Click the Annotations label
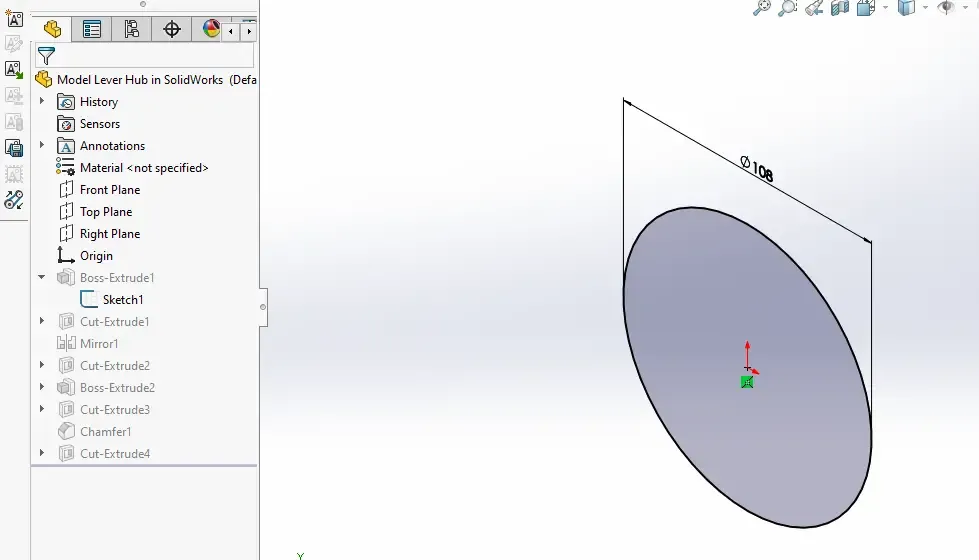The height and width of the screenshot is (560, 979). [x=112, y=146]
